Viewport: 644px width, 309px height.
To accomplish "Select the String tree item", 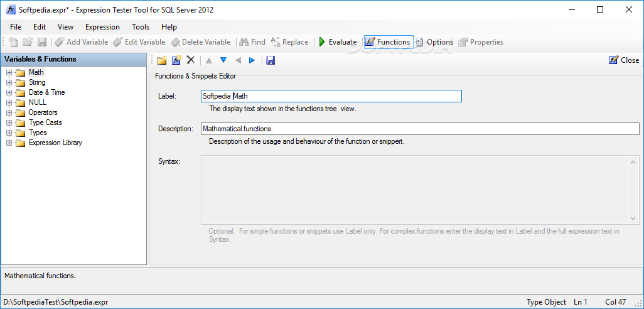I will [37, 83].
